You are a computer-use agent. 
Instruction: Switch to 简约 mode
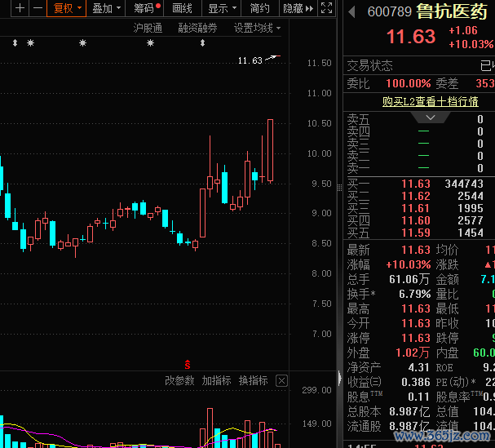point(260,8)
